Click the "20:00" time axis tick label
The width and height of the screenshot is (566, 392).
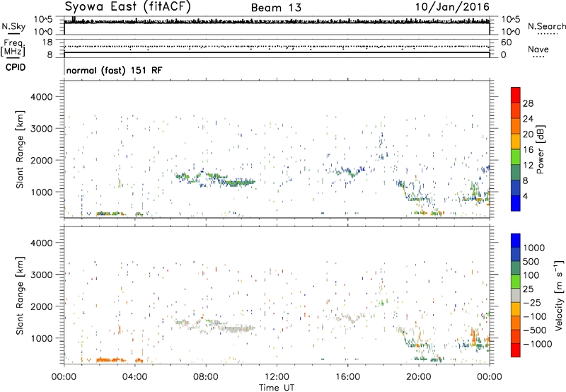click(x=419, y=376)
